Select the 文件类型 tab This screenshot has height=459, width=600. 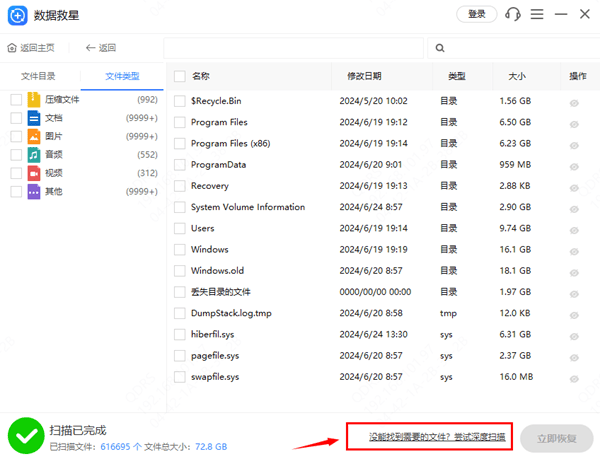click(123, 76)
